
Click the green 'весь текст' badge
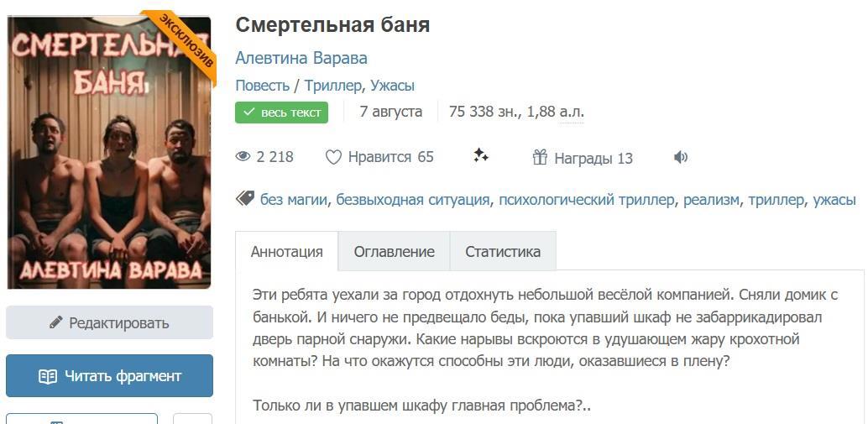coord(281,113)
